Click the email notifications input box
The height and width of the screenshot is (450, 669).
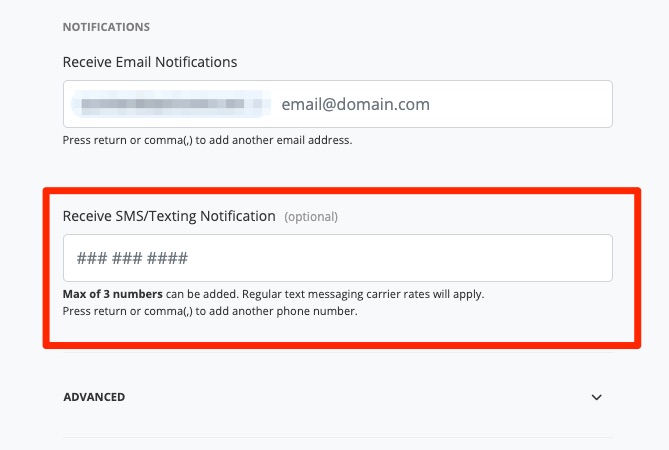[520, 104]
